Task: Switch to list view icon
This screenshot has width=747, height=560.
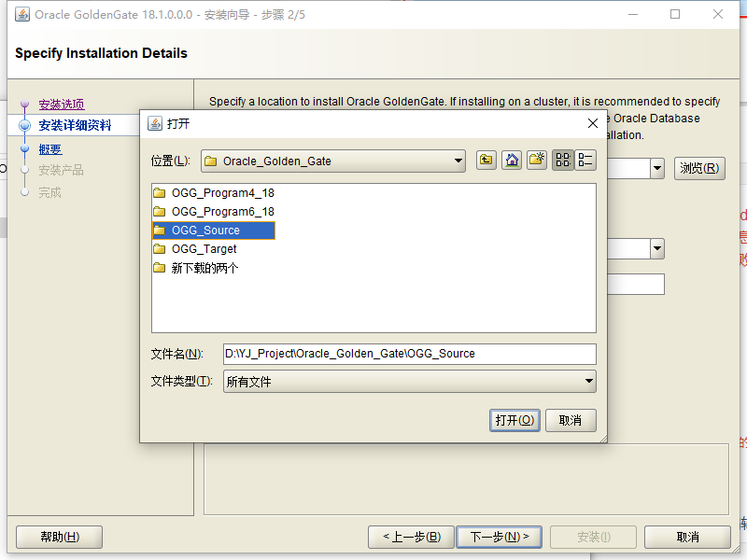Action: click(563, 160)
